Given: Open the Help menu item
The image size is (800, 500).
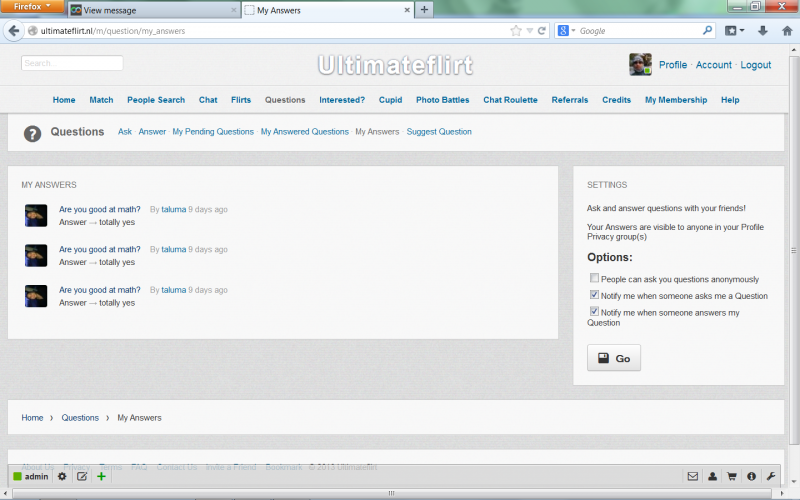Looking at the screenshot, I should click(730, 100).
